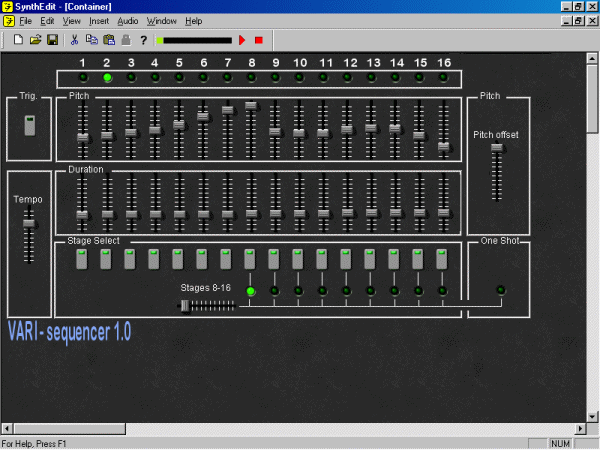Save project using the floppy disk icon
Viewport: 600px width, 450px height.
[52, 40]
